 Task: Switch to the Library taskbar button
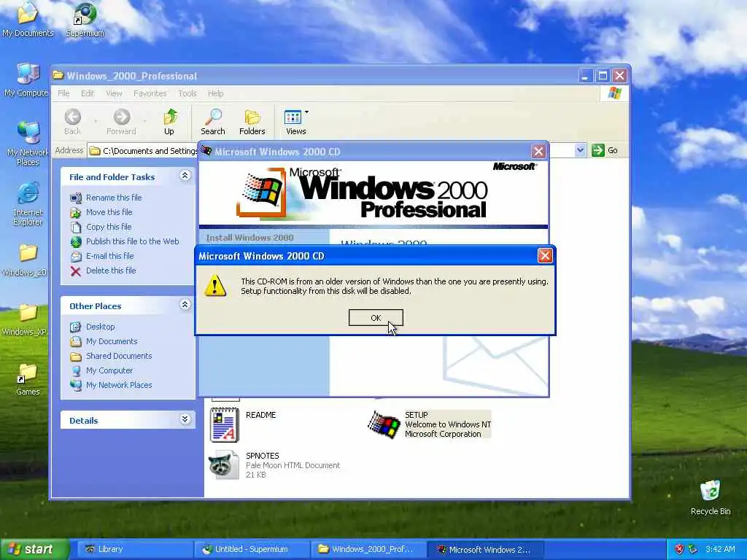point(133,549)
